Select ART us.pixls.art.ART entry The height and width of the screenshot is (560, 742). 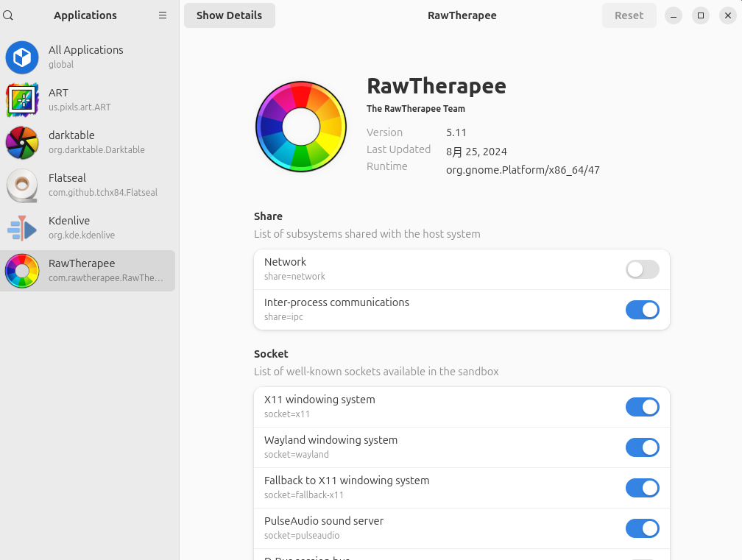point(88,100)
